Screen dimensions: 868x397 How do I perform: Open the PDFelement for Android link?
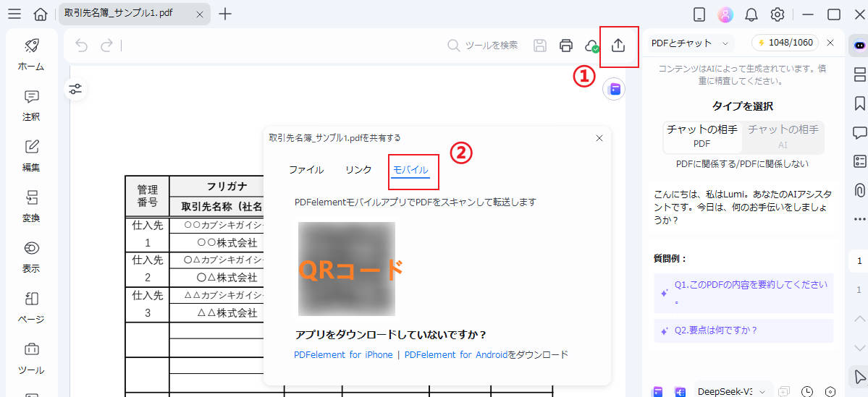456,355
